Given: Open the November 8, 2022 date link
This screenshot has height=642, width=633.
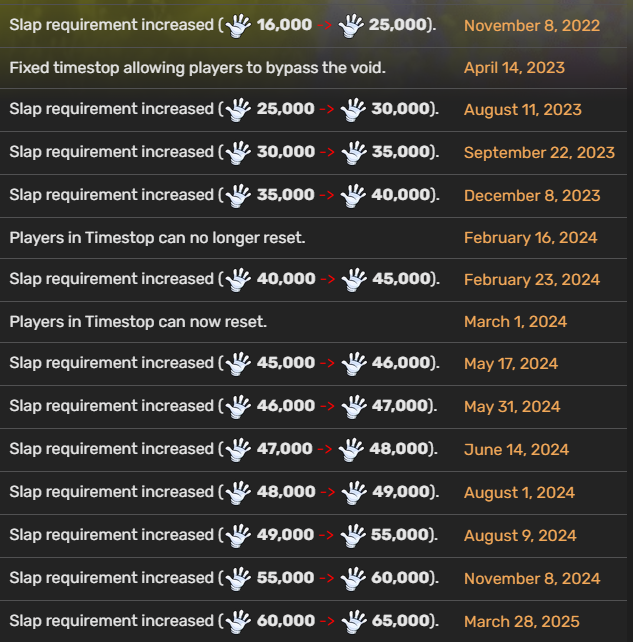Looking at the screenshot, I should 532,26.
